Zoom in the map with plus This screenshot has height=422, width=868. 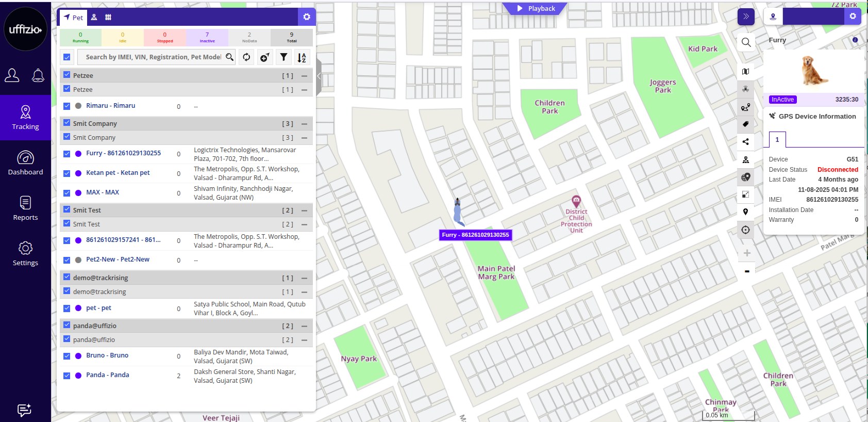tap(747, 253)
